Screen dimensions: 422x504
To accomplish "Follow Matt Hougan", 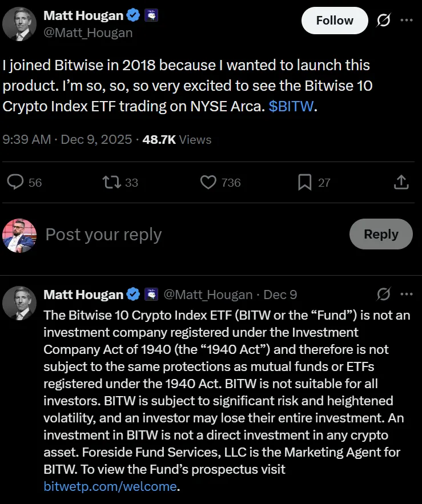I will (335, 21).
